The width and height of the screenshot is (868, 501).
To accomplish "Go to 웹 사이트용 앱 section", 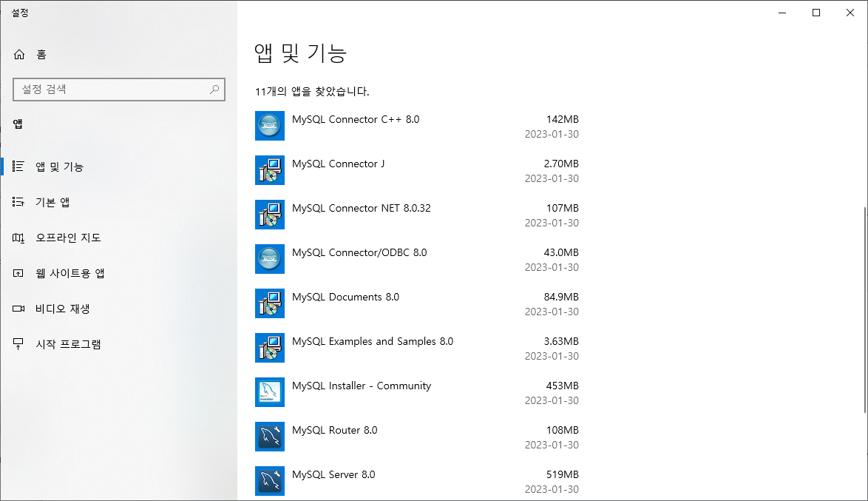I will pos(118,273).
